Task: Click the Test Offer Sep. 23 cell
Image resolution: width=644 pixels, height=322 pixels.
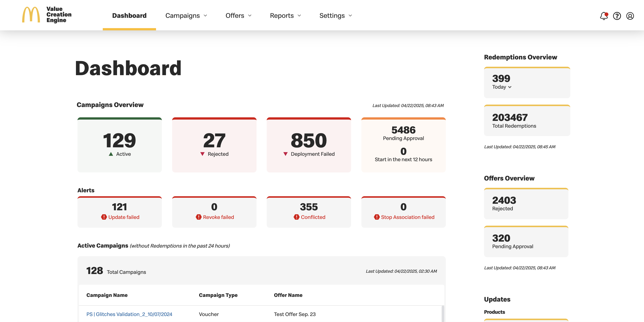Action: [294, 314]
